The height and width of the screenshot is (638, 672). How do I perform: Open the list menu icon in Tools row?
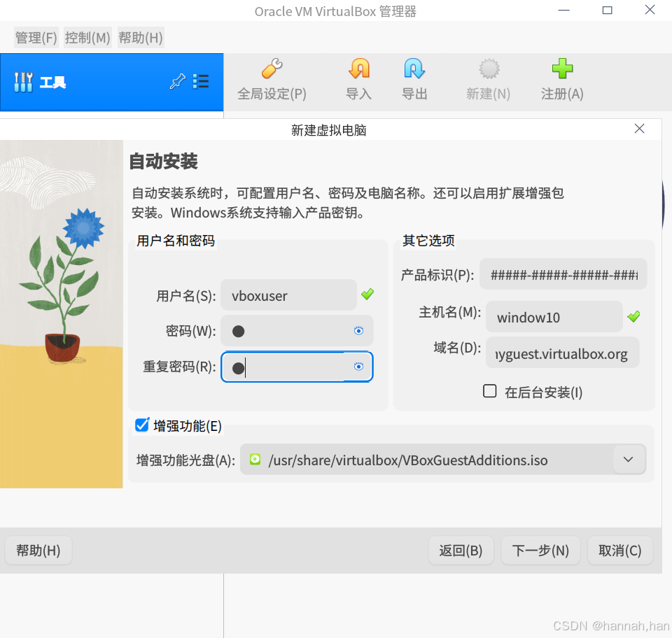(x=201, y=81)
